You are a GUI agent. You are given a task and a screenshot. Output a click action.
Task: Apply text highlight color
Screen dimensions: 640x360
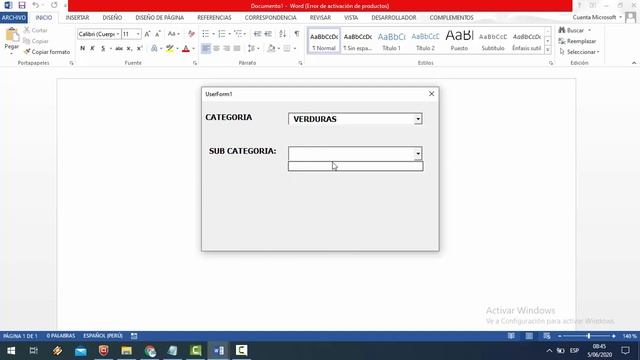170,49
